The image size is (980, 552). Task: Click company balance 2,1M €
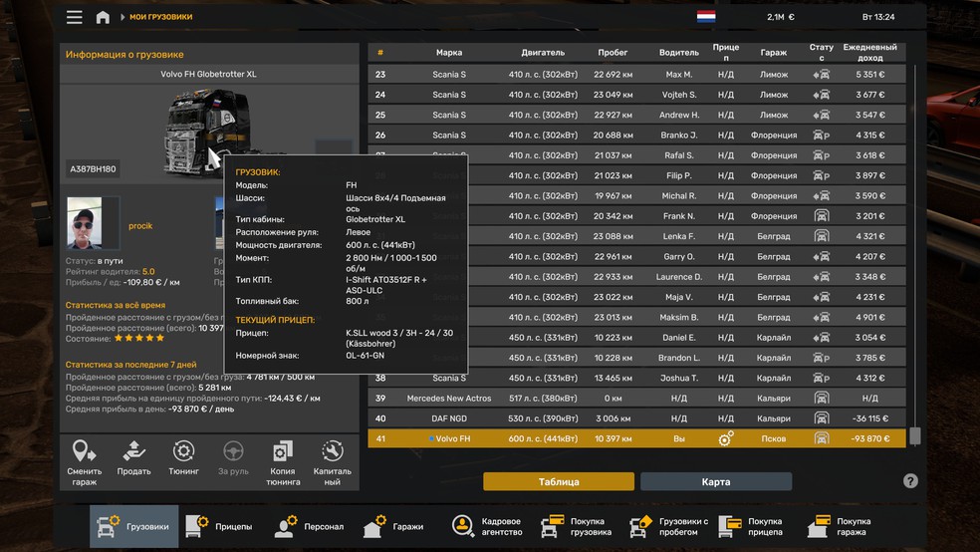click(781, 17)
